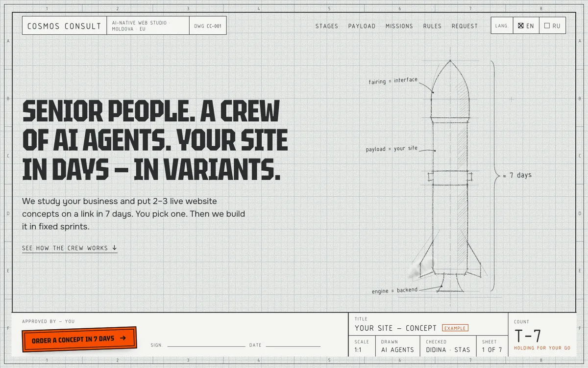Screen dimensions: 588x368
Task: Click the 'payload = your site' annotation
Action: tap(392, 149)
